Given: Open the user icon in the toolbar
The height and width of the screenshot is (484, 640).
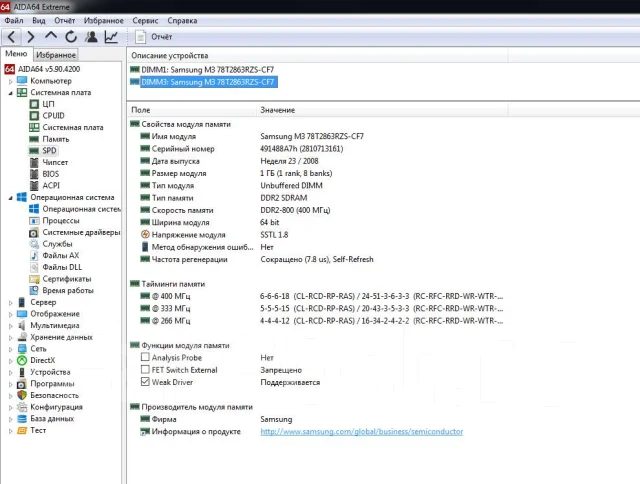Looking at the screenshot, I should (91, 37).
